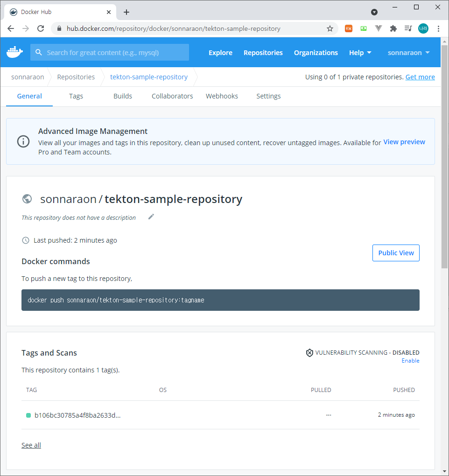Screen dimensions: 449x476
Task: Expand the sonnaraon account dropdown
Action: [x=408, y=53]
